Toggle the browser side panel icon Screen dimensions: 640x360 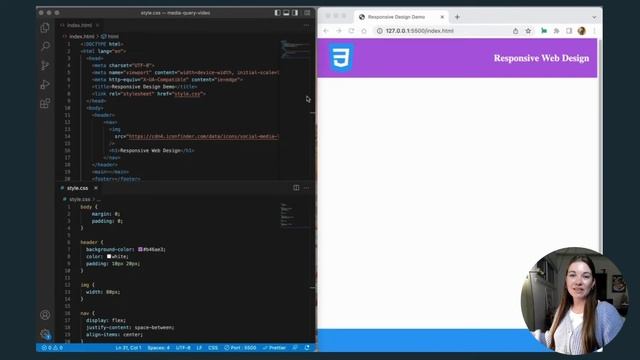[x=569, y=31]
